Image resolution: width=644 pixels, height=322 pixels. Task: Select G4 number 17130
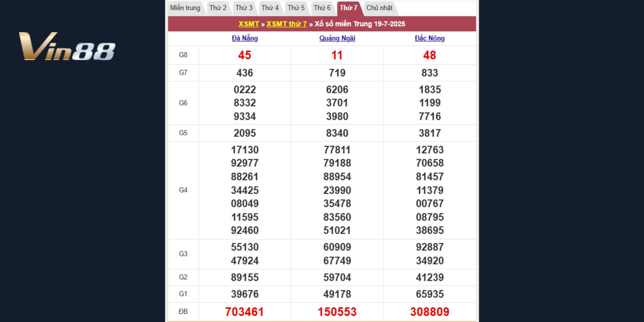(x=245, y=150)
